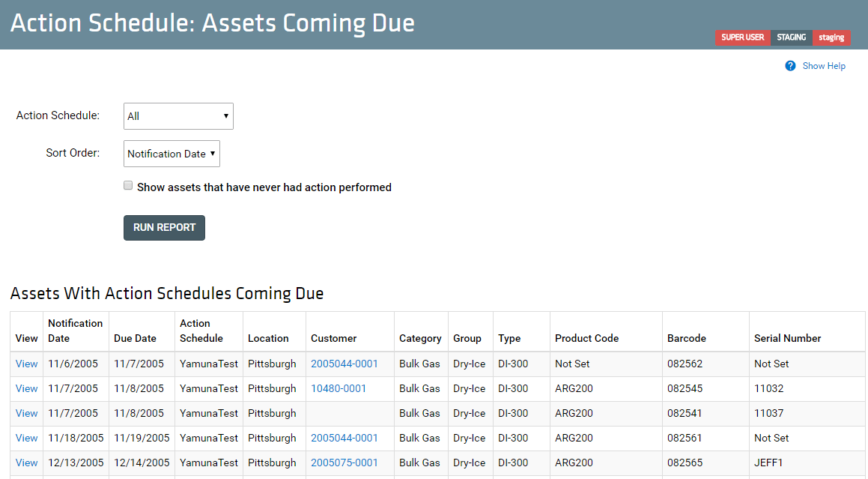868x479 pixels.
Task: Click barcode value 082561
Action: tap(685, 438)
